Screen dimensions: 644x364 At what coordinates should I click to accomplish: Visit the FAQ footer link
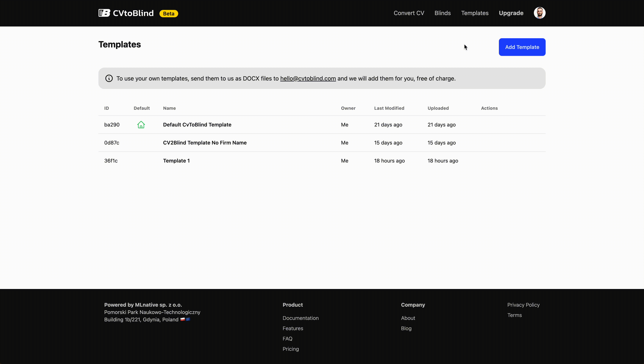click(x=287, y=338)
